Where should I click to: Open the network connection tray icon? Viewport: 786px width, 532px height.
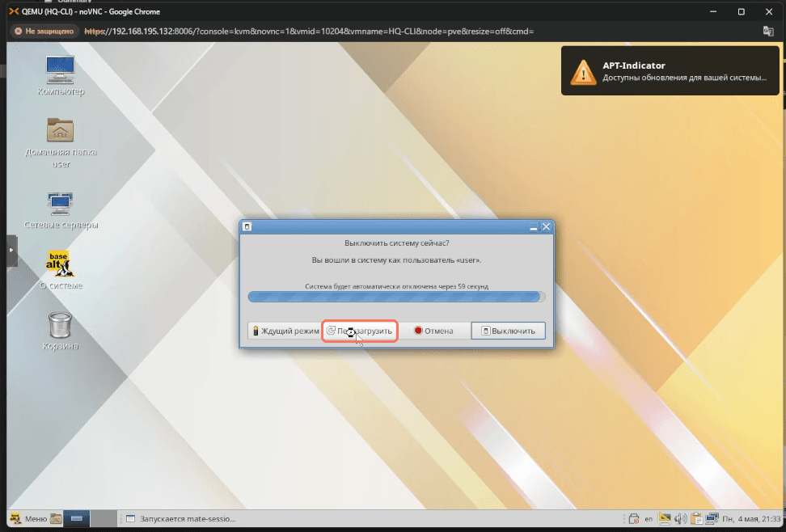point(712,519)
